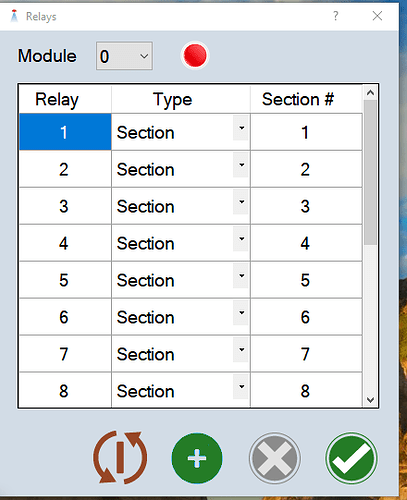Close the Relays dialog window
The image size is (407, 500).
377,16
